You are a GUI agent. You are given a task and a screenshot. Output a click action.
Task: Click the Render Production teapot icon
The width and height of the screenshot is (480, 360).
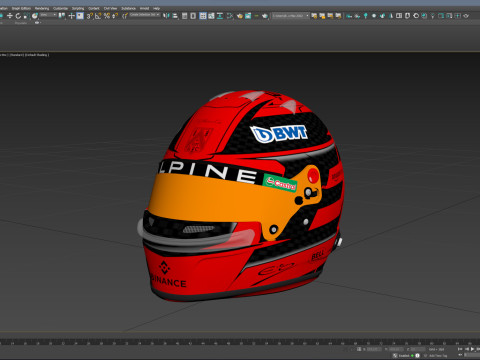[x=265, y=16]
